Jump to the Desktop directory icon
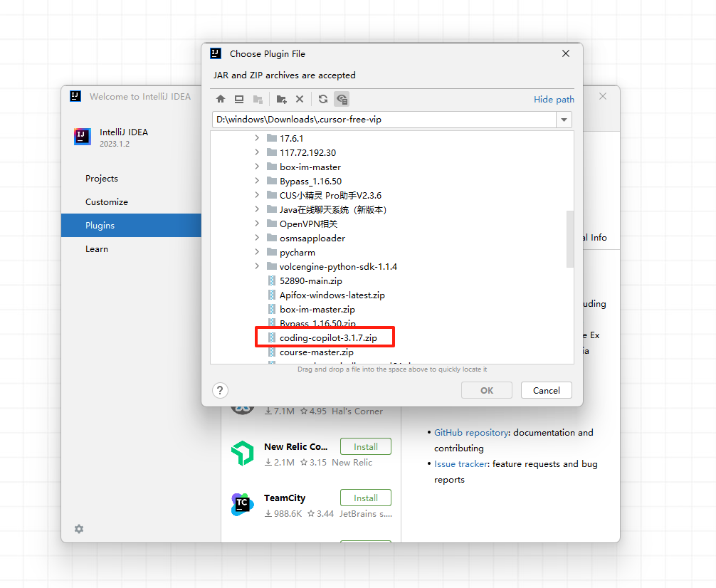This screenshot has width=716, height=588. coord(239,99)
